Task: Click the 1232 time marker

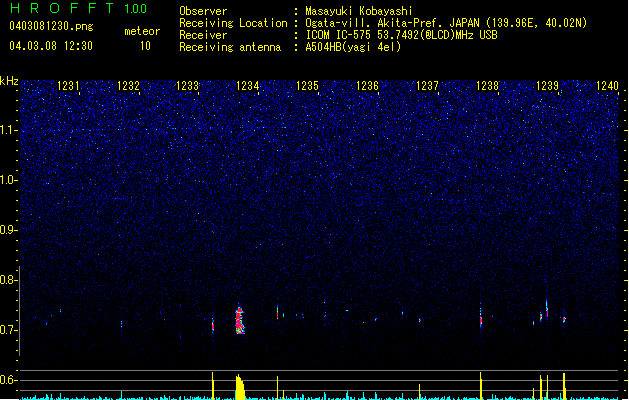Action: pos(128,86)
